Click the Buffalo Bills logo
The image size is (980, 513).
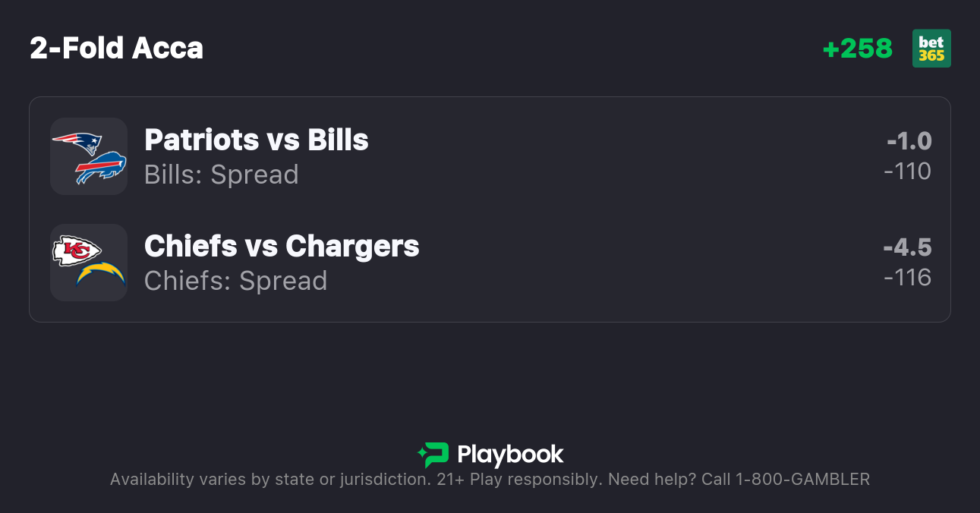point(100,168)
